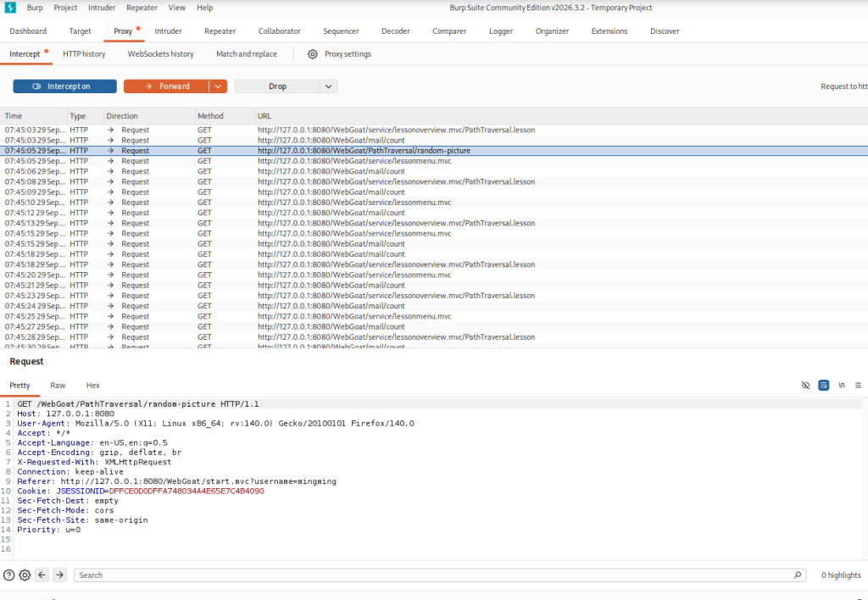
Task: Switch request view to Hex
Action: [x=93, y=386]
